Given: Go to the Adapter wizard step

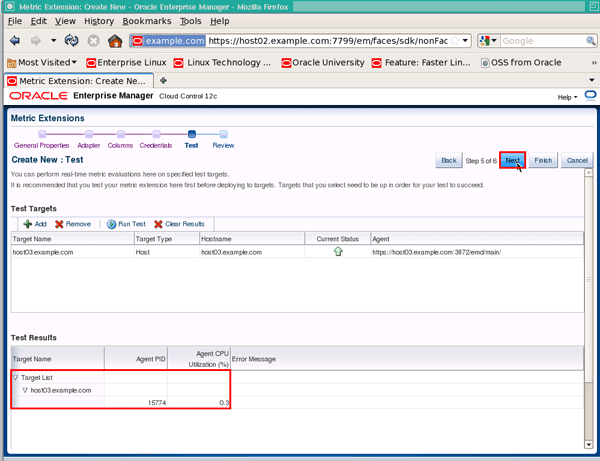Looking at the screenshot, I should [x=89, y=145].
